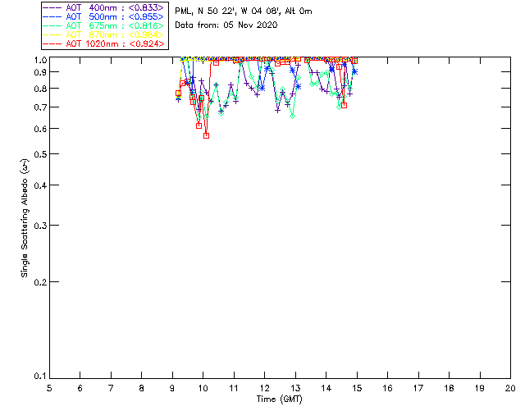Screen dimensions: 525x420
Task: Click the 20 x-axis tick label
Action: 510,388
